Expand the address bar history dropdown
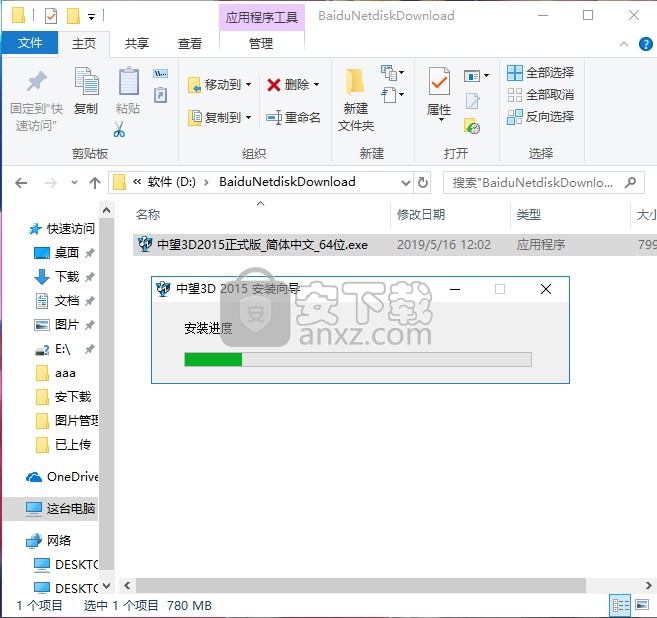This screenshot has height=618, width=657. click(x=405, y=183)
